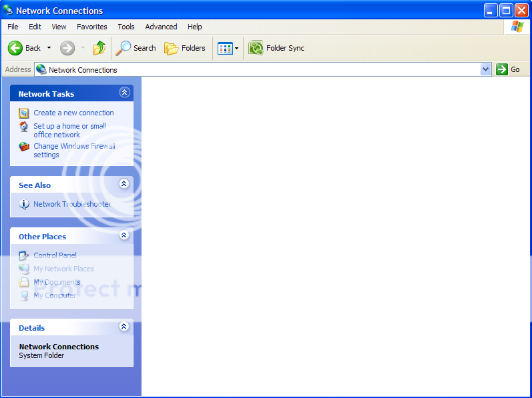Image resolution: width=532 pixels, height=398 pixels.
Task: Collapse the Details panel
Action: tap(123, 327)
